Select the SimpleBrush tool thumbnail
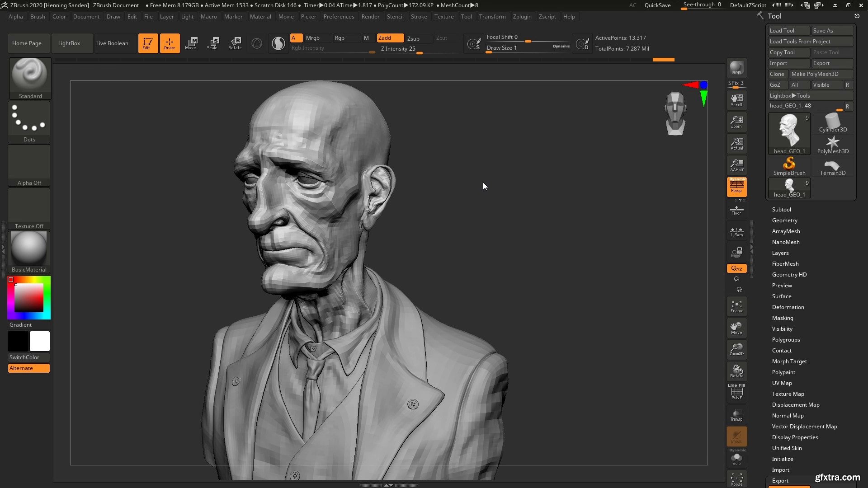 [789, 166]
